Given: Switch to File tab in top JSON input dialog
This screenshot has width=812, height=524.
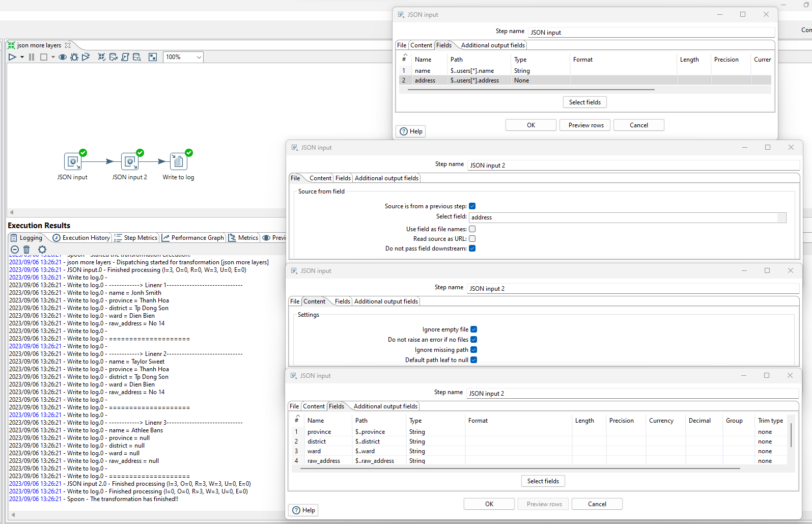Looking at the screenshot, I should [x=402, y=45].
